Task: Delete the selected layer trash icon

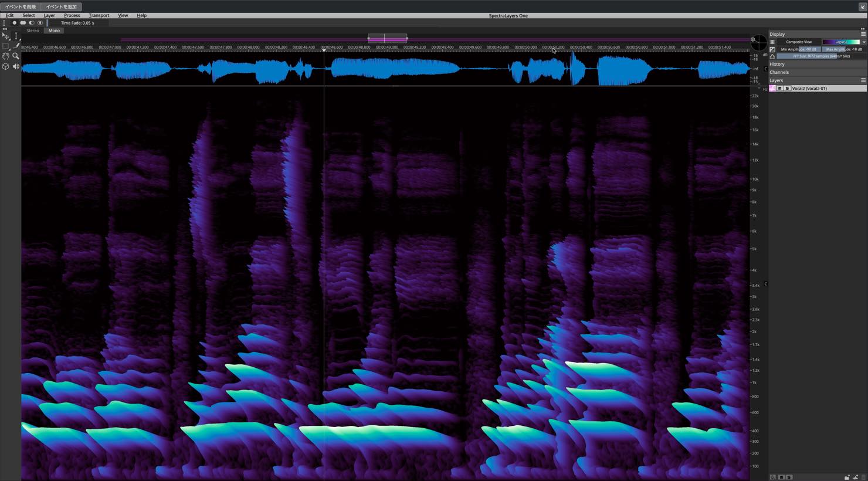Action: click(863, 477)
